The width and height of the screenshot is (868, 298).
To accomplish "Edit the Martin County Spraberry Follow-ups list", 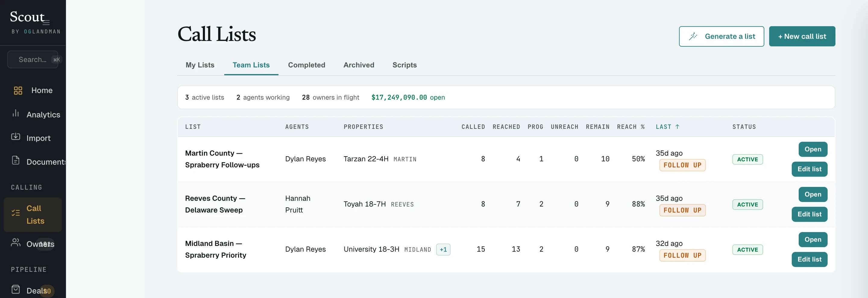I will 809,169.
